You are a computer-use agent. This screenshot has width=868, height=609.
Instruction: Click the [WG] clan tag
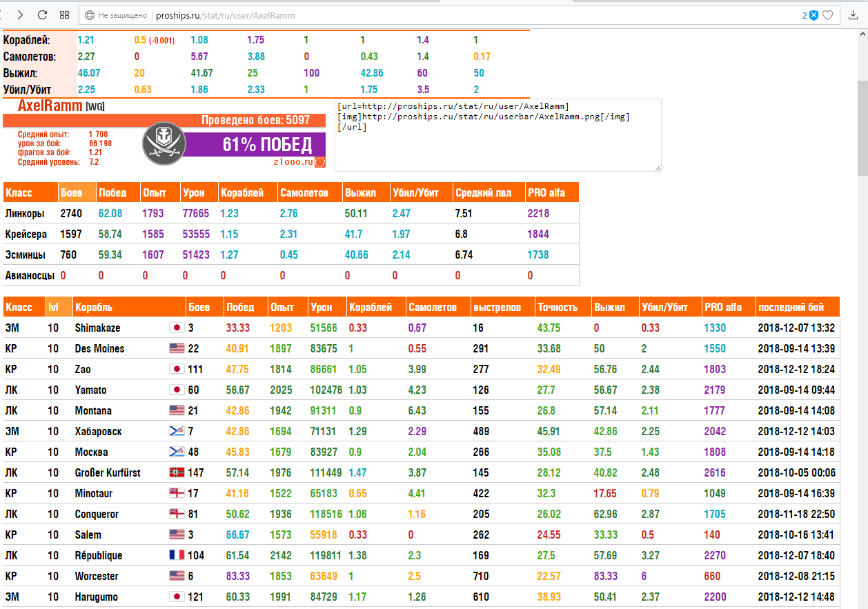pos(95,106)
